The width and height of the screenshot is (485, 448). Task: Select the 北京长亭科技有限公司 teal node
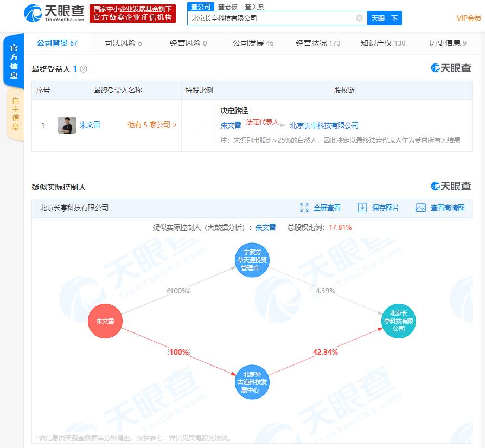click(x=398, y=321)
